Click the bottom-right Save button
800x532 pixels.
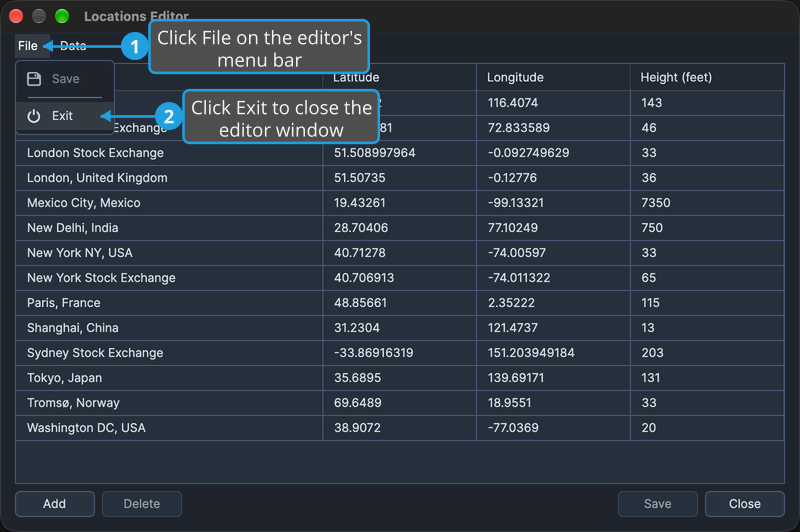click(x=658, y=504)
